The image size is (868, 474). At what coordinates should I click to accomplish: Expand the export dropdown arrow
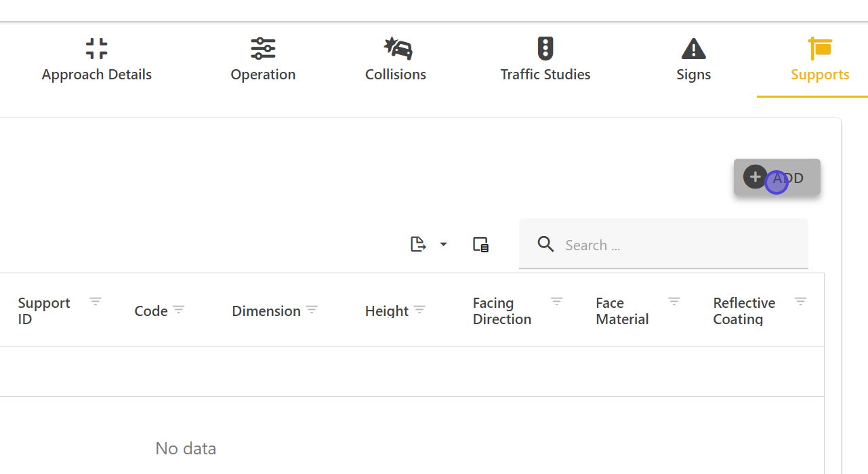[x=443, y=244]
